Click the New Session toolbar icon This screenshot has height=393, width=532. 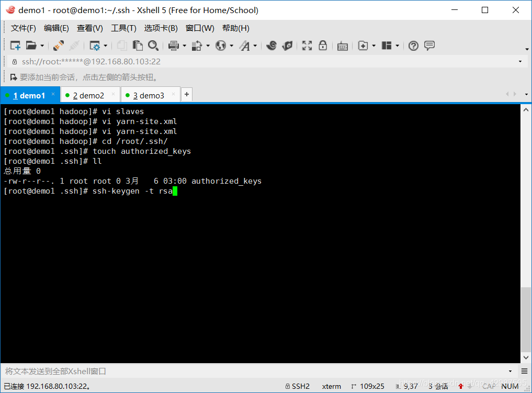click(x=15, y=46)
